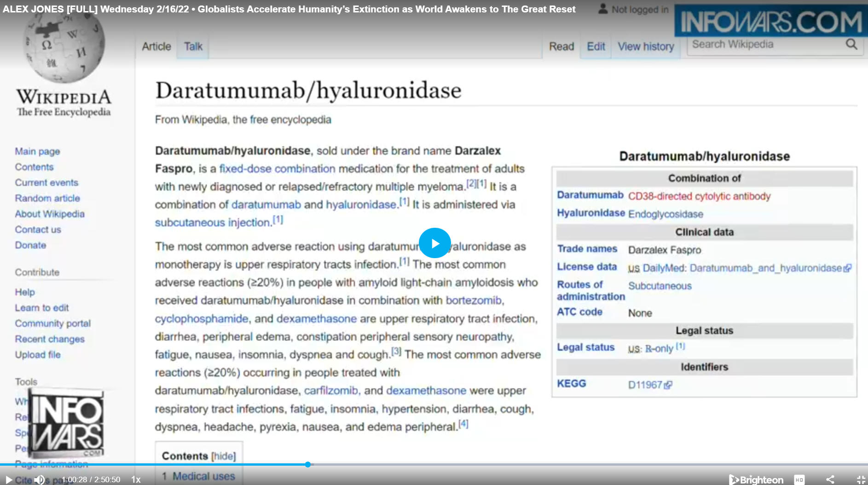Open the sidebar Contents link
Image resolution: width=868 pixels, height=485 pixels.
tap(34, 167)
